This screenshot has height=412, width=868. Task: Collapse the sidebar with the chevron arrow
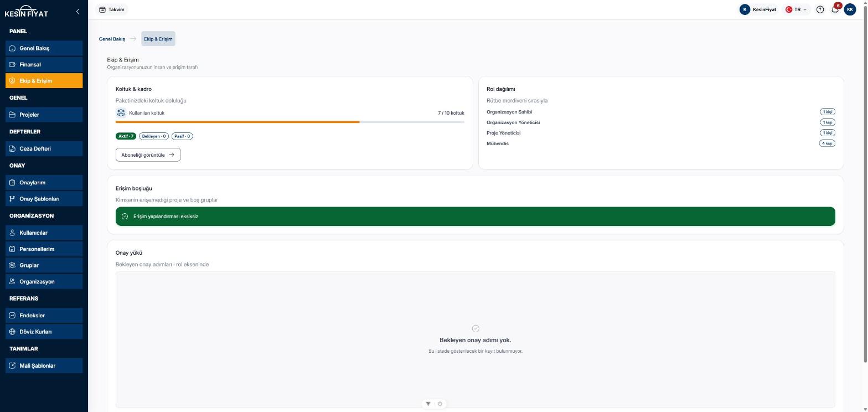coord(77,11)
